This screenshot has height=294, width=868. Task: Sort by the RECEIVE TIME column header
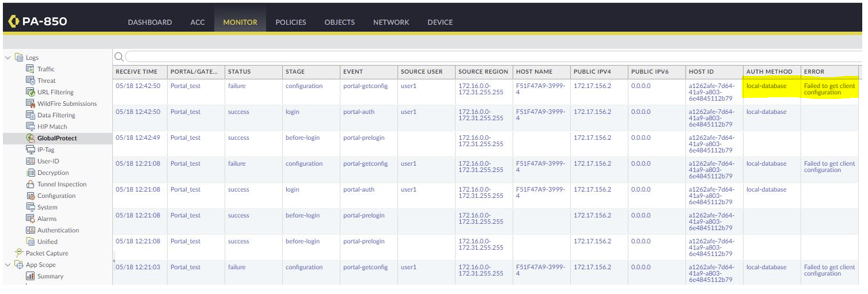point(137,72)
